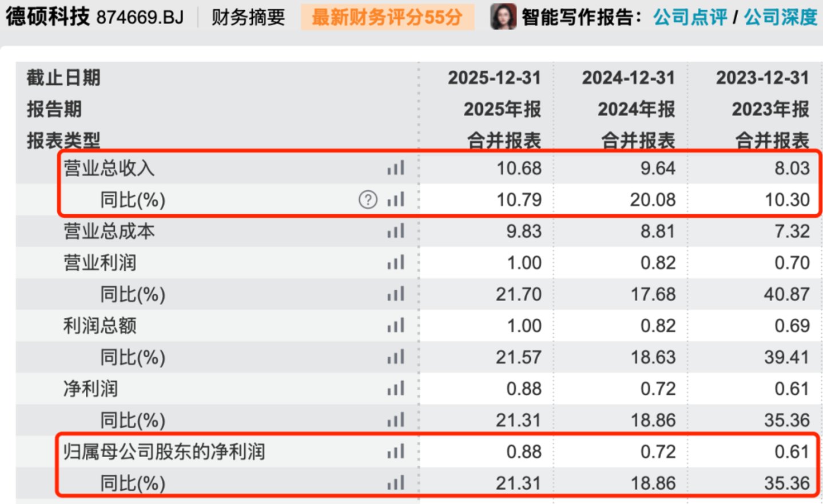The height and width of the screenshot is (504, 823).
Task: Click the 利润总额 row label
Action: tap(100, 325)
